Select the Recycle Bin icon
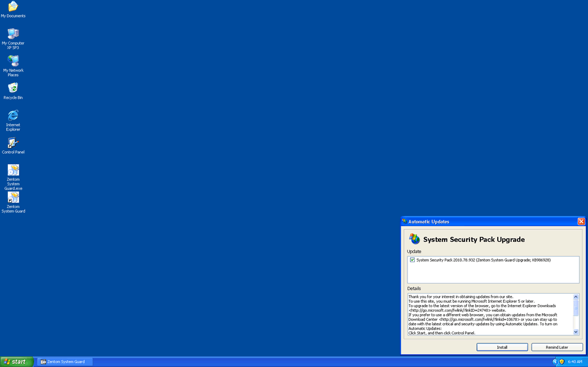The width and height of the screenshot is (588, 367). pyautogui.click(x=13, y=89)
